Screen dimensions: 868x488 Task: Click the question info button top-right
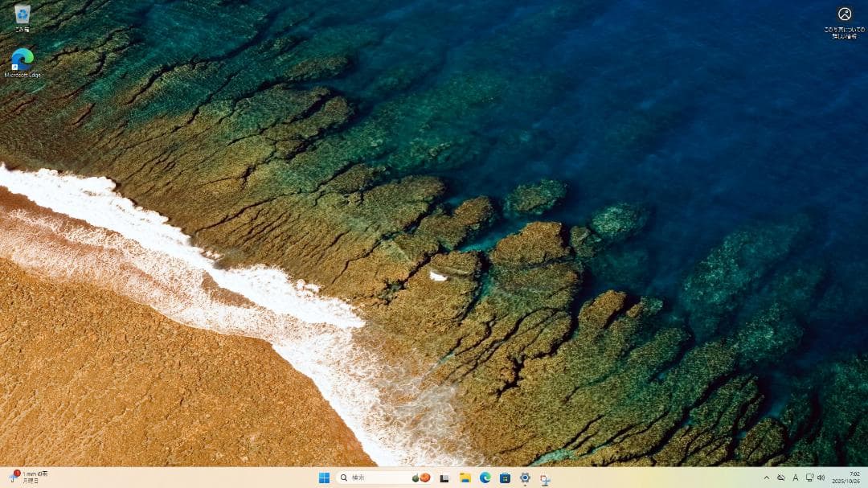pos(843,14)
